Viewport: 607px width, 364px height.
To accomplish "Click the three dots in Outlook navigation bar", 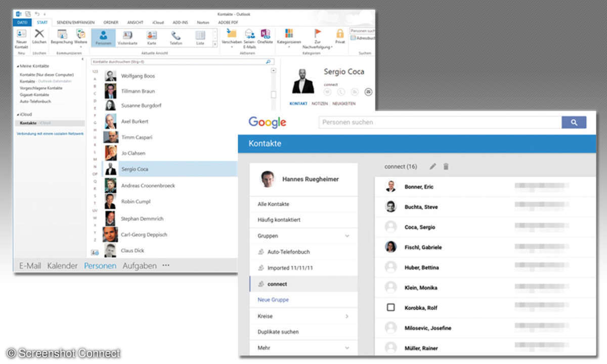I will [x=166, y=265].
